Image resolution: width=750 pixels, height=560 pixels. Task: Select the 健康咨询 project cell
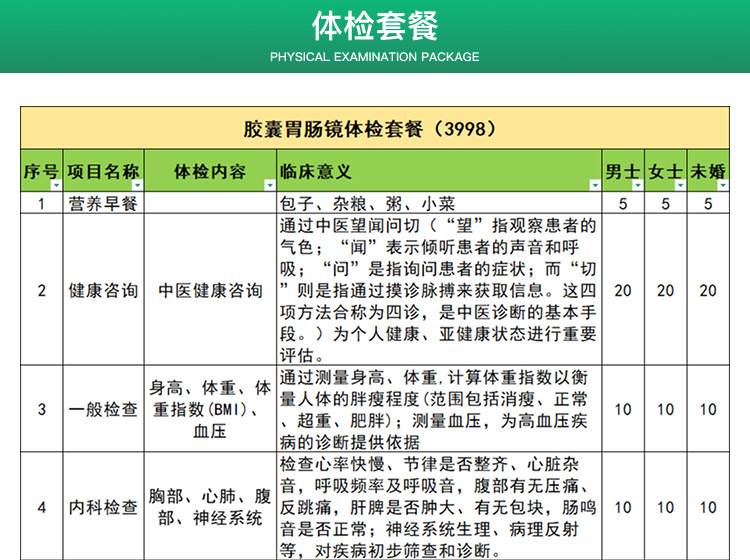[104, 290]
